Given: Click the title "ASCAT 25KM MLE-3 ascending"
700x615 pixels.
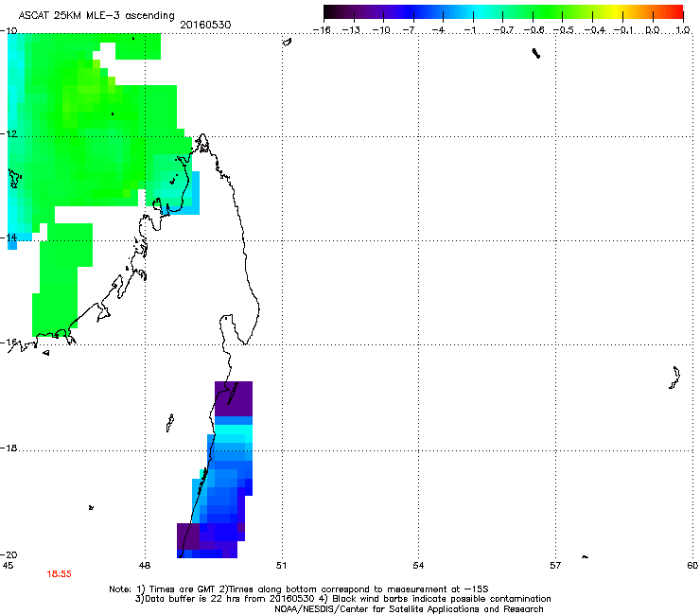Looking at the screenshot, I should (x=96, y=16).
